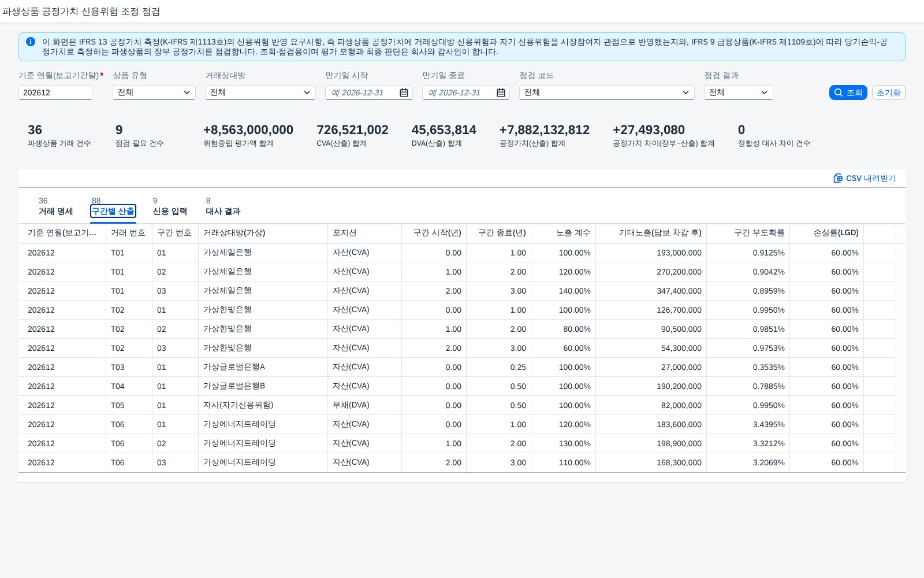
Task: Open calendar picker for 만기일 종료
Action: pos(501,92)
